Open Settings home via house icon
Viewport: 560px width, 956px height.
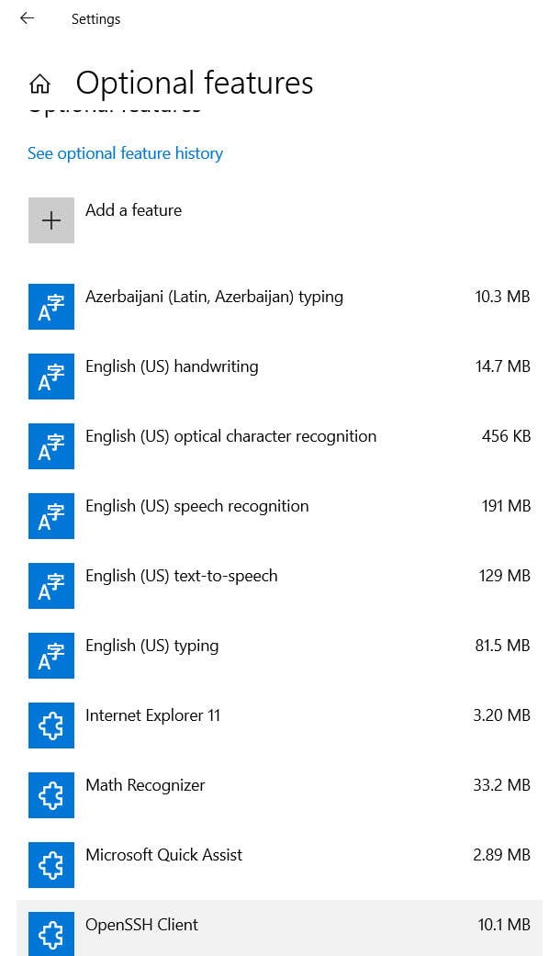coord(40,84)
